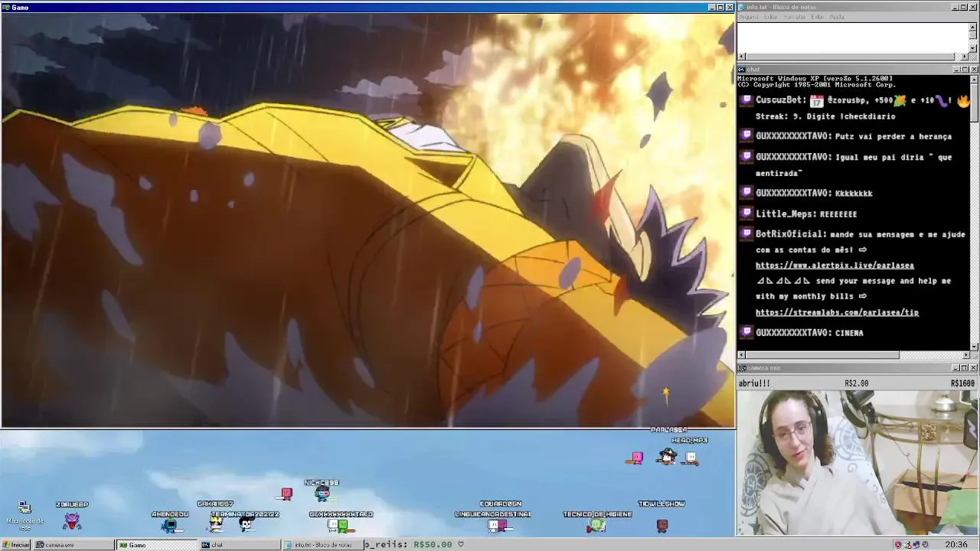Click the ZORUSBP purple avatar sprite
This screenshot has width=980, height=551.
(72, 521)
